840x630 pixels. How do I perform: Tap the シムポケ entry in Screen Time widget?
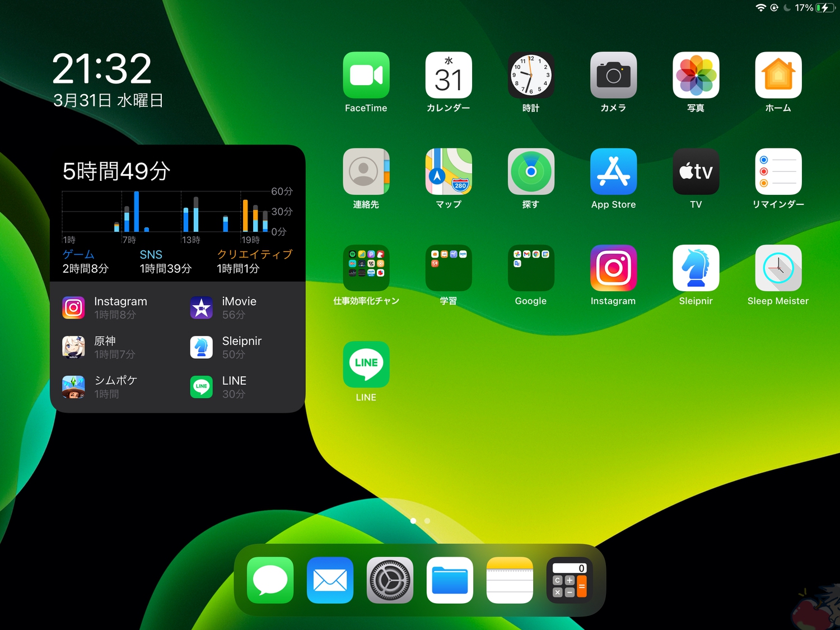tap(100, 387)
